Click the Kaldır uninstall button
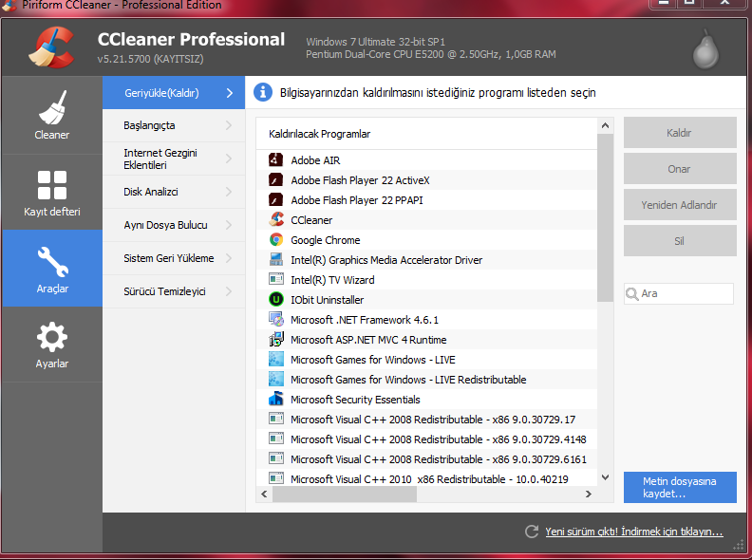Viewport: 752px width, 560px height. coord(680,132)
